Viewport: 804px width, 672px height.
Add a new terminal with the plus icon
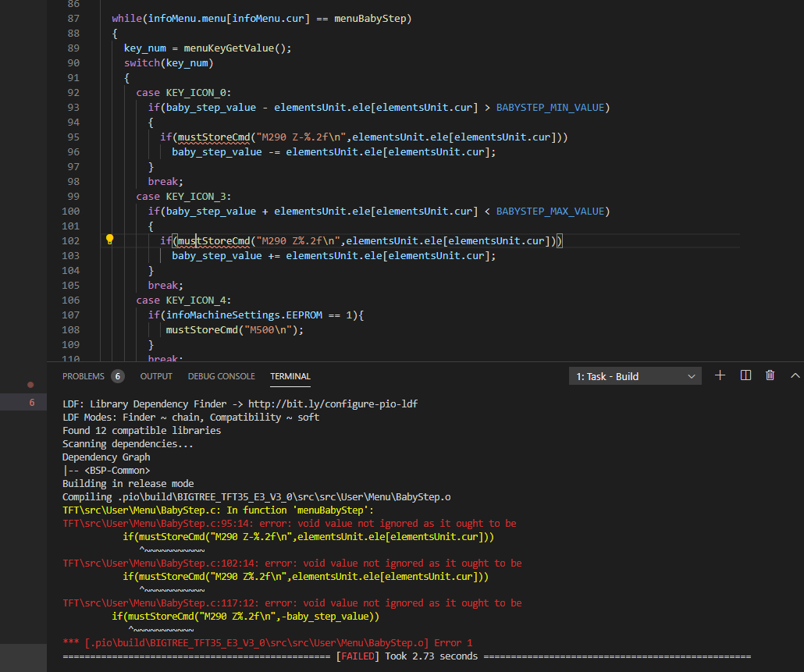[720, 375]
